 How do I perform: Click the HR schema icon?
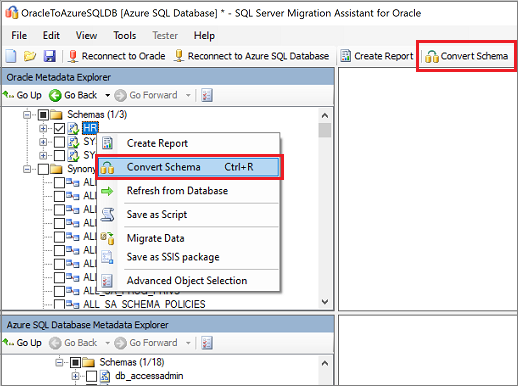coord(73,128)
